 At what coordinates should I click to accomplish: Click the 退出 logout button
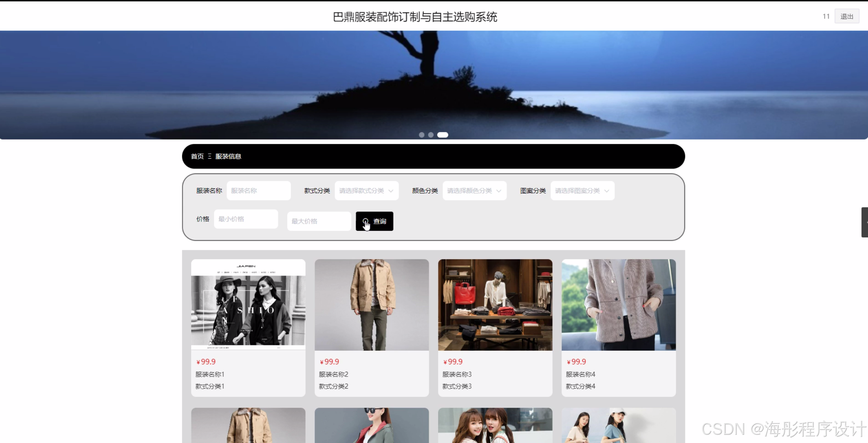846,16
